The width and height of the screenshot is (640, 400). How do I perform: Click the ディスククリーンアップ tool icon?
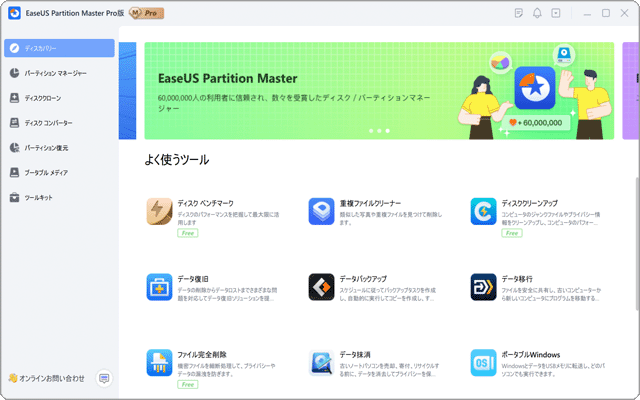pyautogui.click(x=484, y=211)
